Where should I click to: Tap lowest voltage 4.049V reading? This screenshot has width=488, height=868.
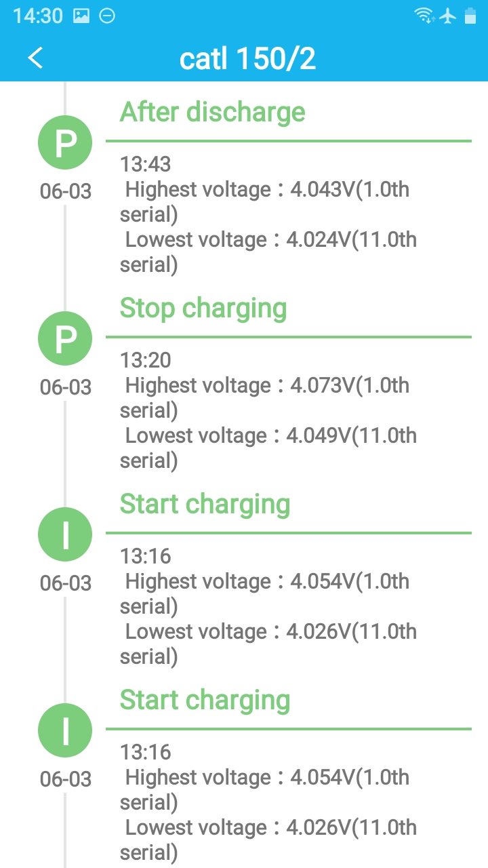pos(270,448)
